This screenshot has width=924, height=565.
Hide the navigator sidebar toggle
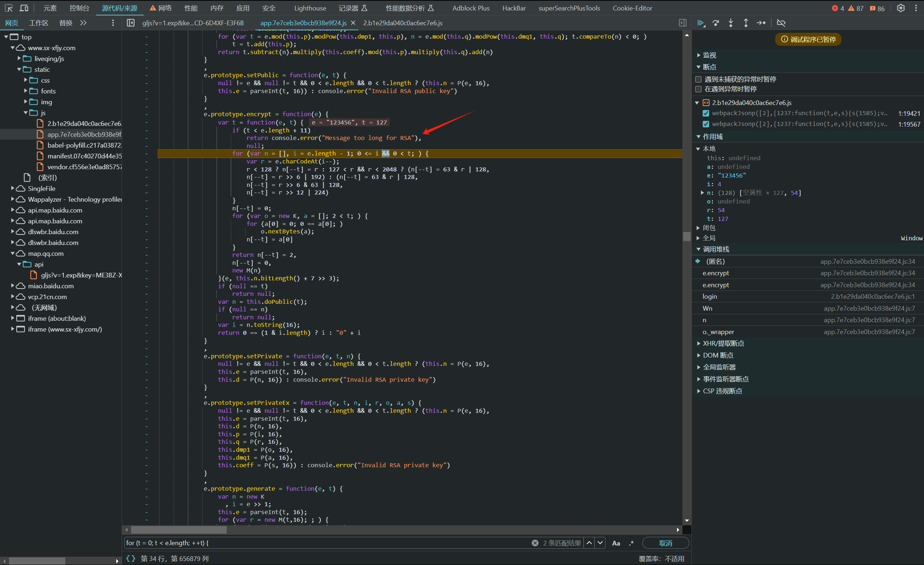(x=130, y=23)
